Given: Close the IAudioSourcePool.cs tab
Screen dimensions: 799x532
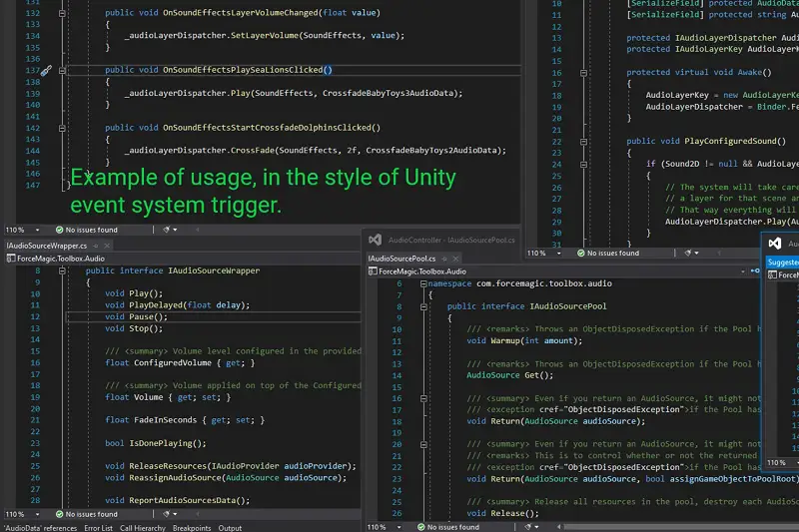Looking at the screenshot, I should pos(456,259).
